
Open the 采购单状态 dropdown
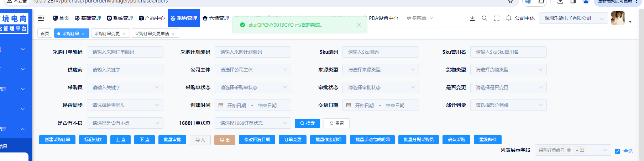[253, 87]
